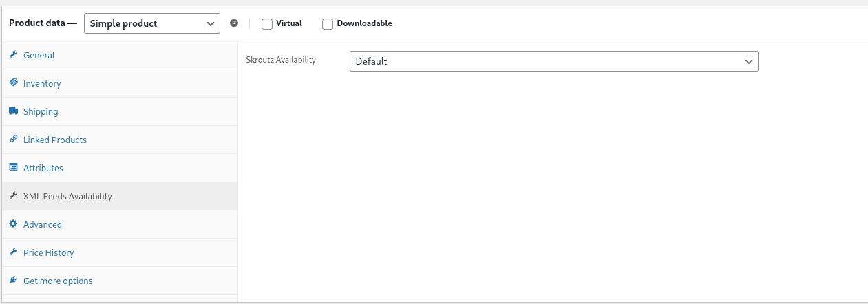This screenshot has height=304, width=868.
Task: Tick the Downloadable checkbox
Action: click(x=328, y=23)
